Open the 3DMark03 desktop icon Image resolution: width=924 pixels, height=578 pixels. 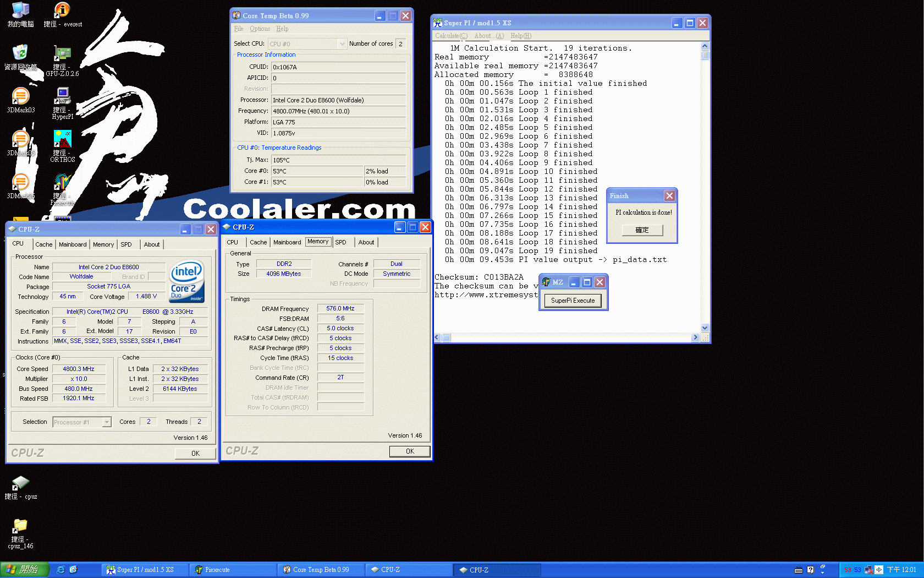pyautogui.click(x=20, y=100)
